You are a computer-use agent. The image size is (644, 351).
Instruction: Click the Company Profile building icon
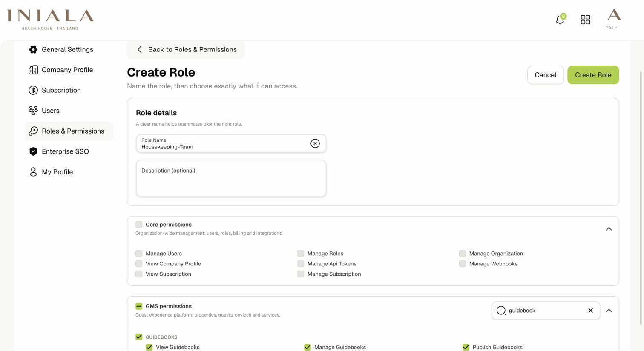pyautogui.click(x=33, y=70)
